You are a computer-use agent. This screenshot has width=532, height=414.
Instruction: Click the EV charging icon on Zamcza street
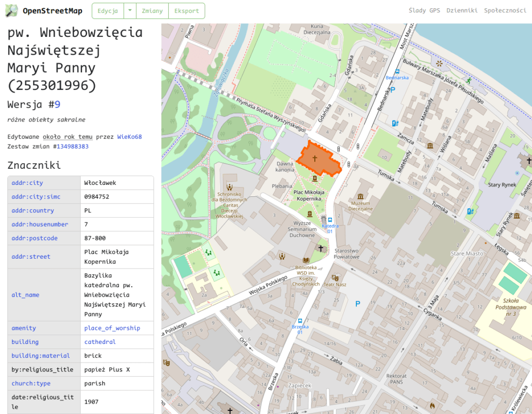click(x=395, y=124)
